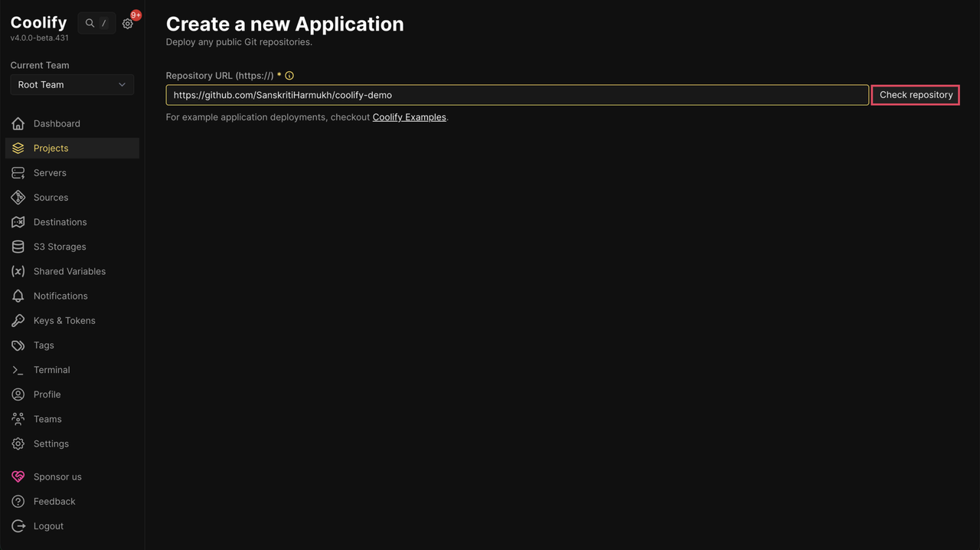
Task: Open Keys & Tokens menu item
Action: pyautogui.click(x=72, y=320)
